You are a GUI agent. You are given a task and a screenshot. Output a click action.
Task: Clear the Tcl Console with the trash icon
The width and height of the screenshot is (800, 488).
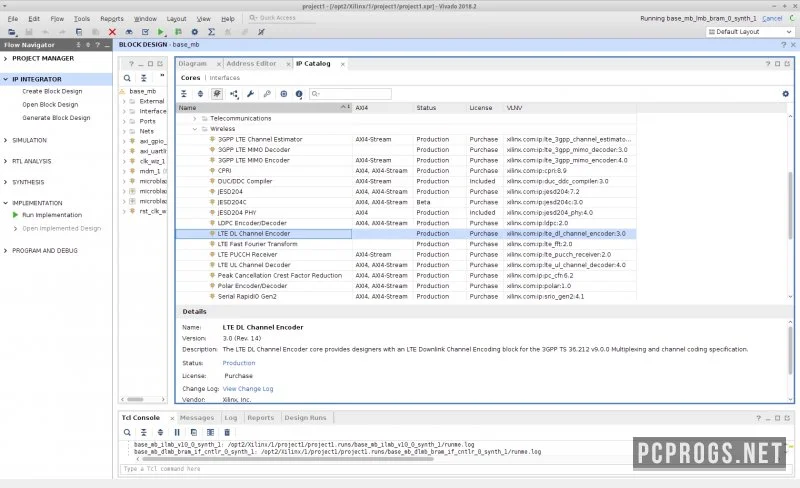pos(227,432)
